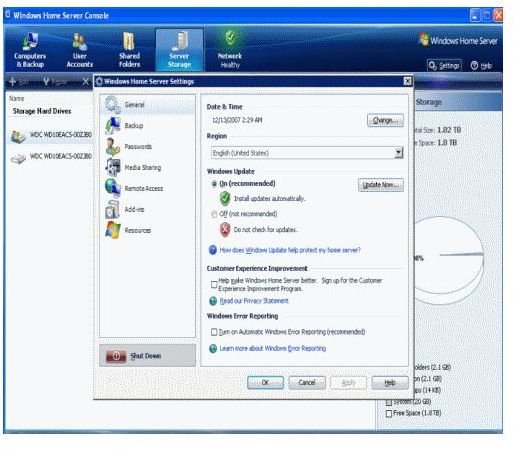Select the Server Storage tab
The height and width of the screenshot is (450, 514).
pyautogui.click(x=179, y=50)
